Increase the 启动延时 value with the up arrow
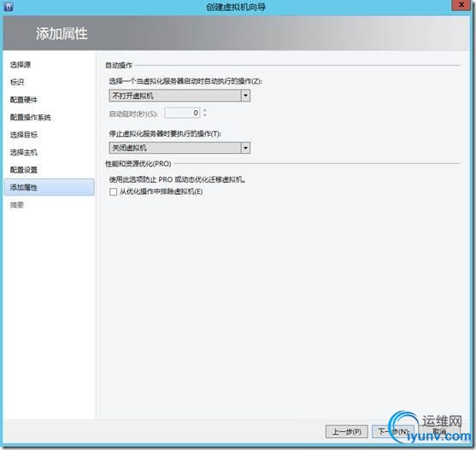Viewport: 476px width, 450px height. click(205, 110)
